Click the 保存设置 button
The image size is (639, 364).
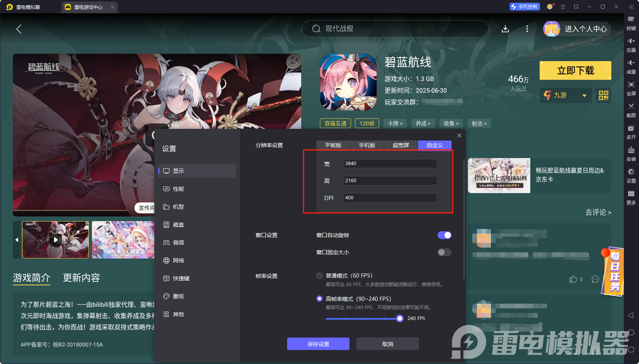318,344
